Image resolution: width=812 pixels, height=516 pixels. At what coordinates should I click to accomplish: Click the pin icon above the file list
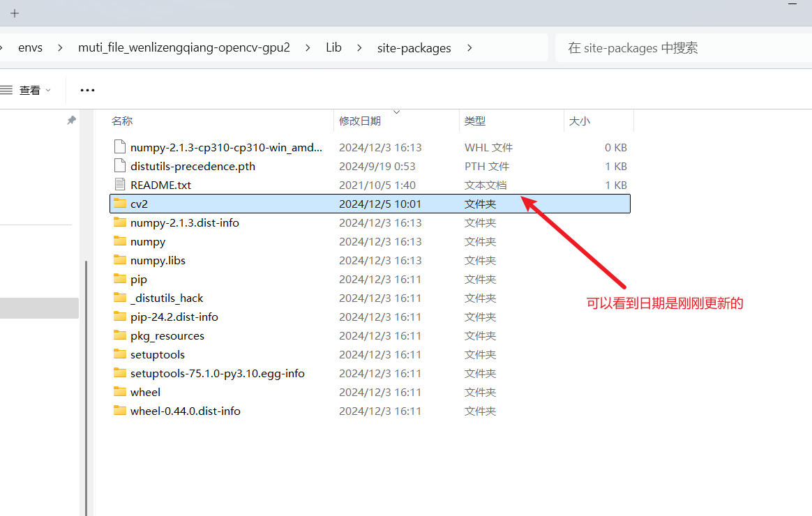pyautogui.click(x=70, y=120)
